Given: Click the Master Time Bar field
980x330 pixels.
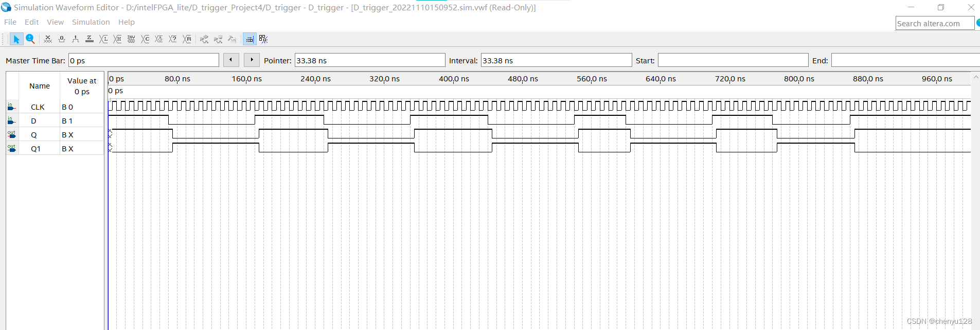Looking at the screenshot, I should [144, 60].
